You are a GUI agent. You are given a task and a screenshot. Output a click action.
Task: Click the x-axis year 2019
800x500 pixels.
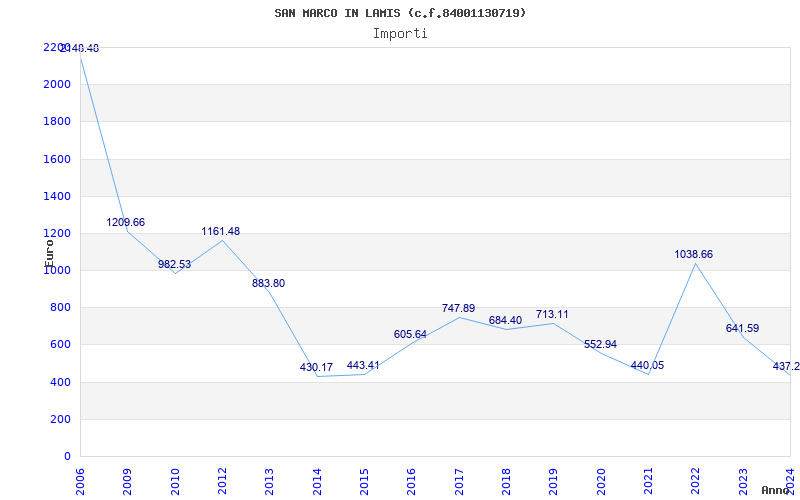[554, 482]
